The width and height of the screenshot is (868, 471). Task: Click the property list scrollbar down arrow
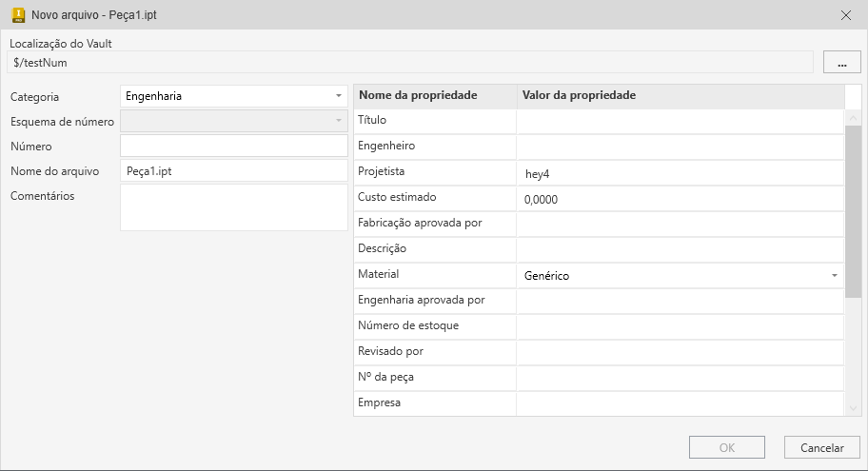tap(853, 407)
